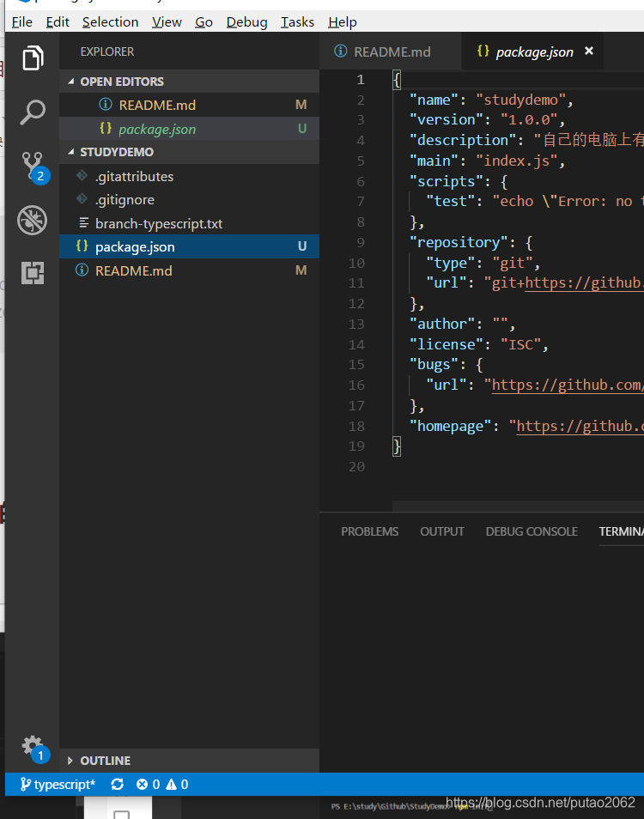Screen dimensions: 644x819
Task: Switch to the OUTPUT panel tab
Action: click(442, 531)
